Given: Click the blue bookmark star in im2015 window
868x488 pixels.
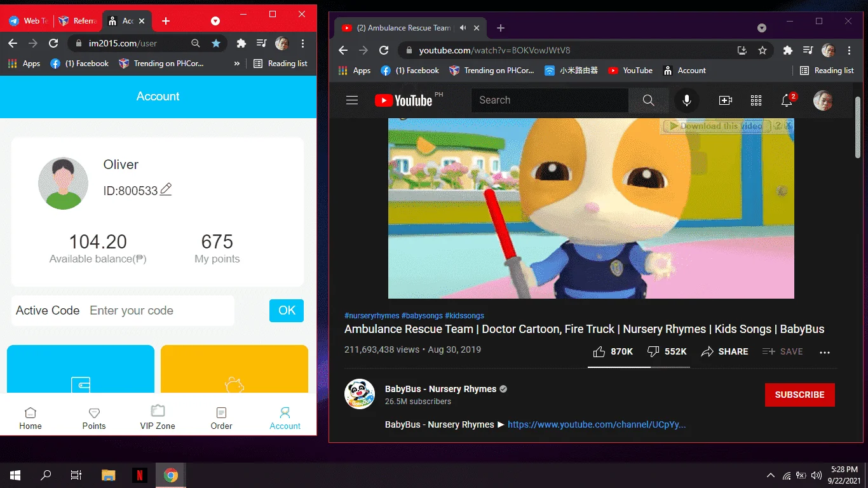Looking at the screenshot, I should point(216,43).
